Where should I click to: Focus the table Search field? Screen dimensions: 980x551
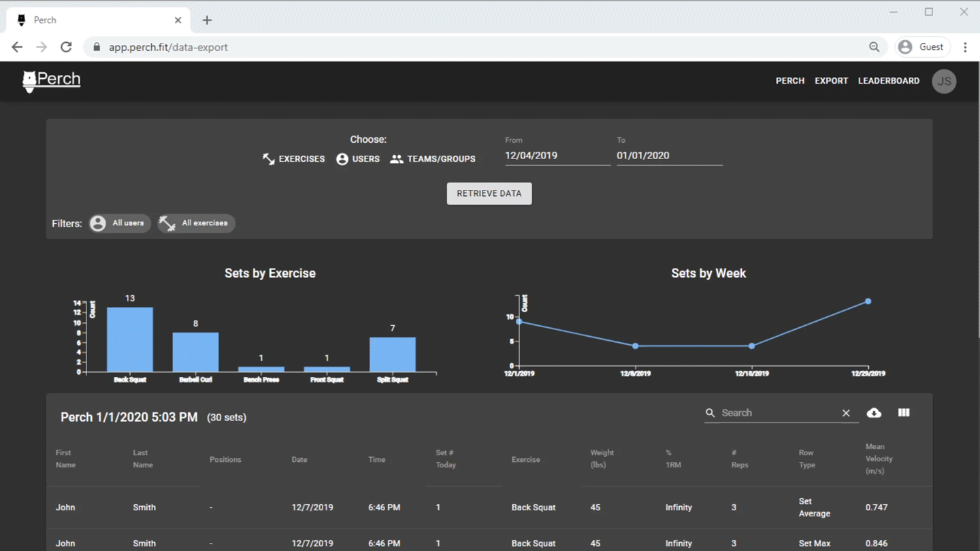[x=779, y=413]
